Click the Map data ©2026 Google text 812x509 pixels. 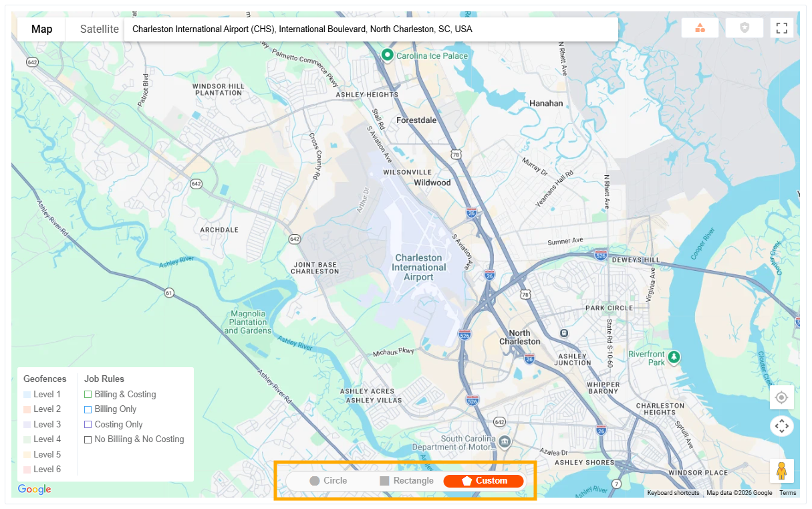pos(739,493)
